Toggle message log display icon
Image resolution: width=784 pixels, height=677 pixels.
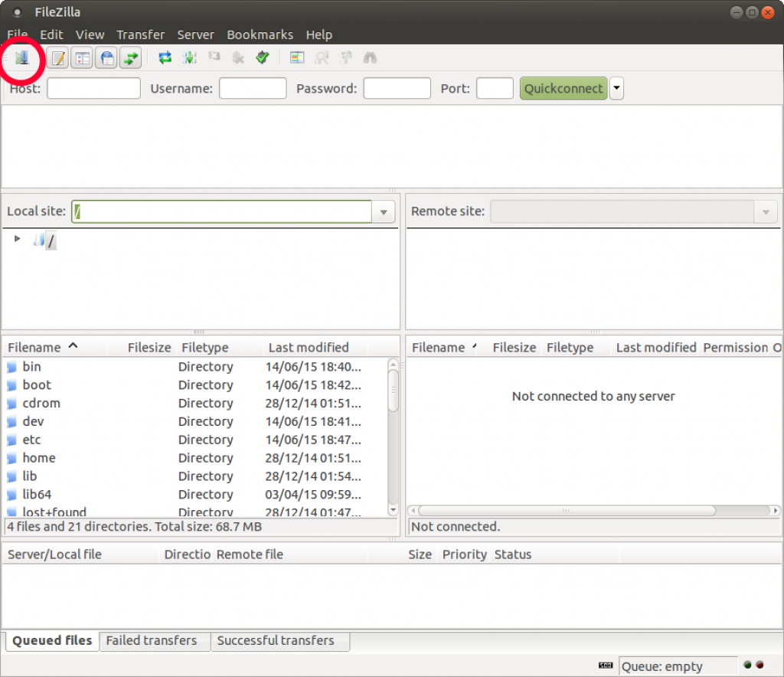(x=58, y=57)
